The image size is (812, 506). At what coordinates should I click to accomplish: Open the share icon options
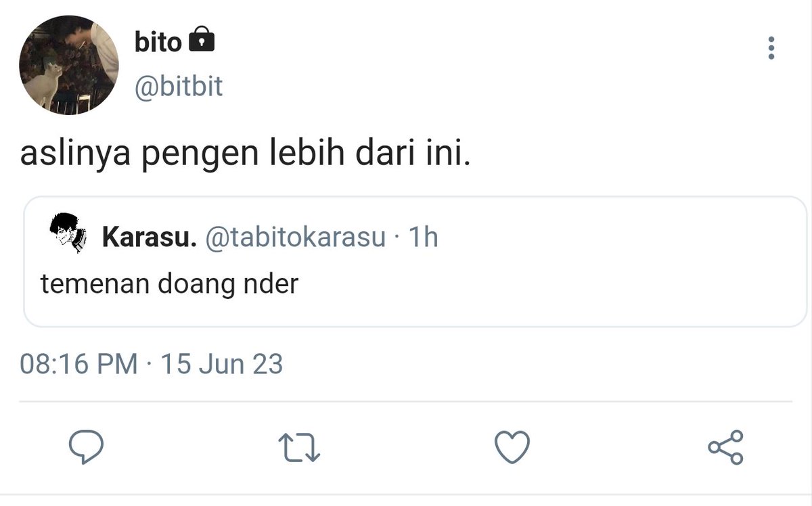(x=725, y=448)
